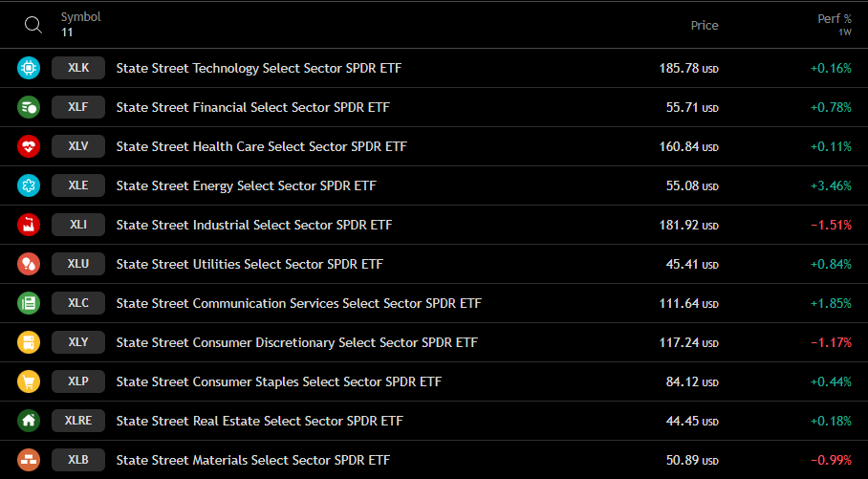Open State Street Energy Select Sector SPDR ETF

[x=247, y=186]
